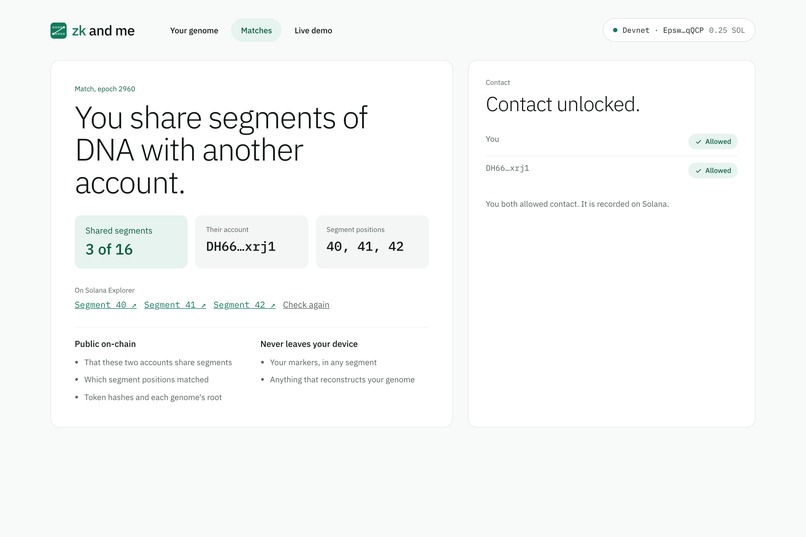806x537 pixels.
Task: Open Segment 40 on Solana Explorer
Action: pos(105,305)
